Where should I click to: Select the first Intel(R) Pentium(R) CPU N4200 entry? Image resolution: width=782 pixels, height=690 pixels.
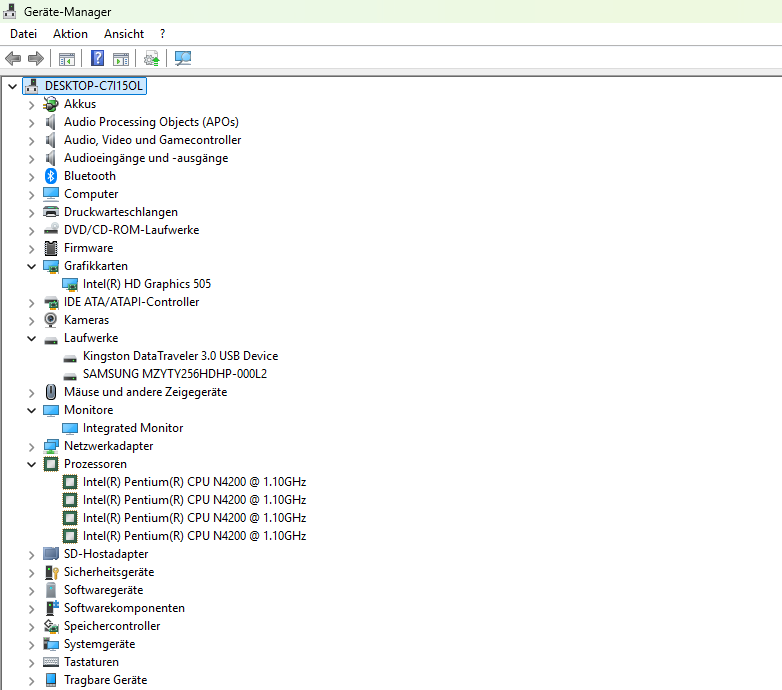[194, 482]
